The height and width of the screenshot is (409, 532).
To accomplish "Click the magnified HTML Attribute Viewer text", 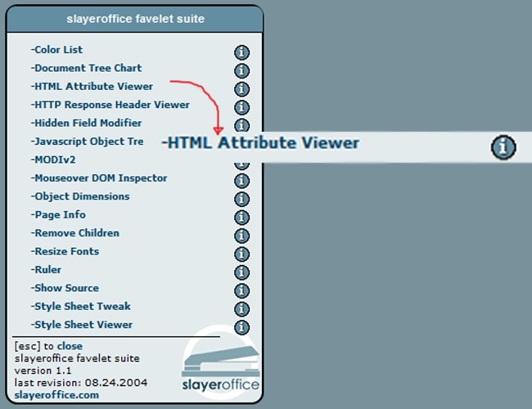I will [x=260, y=143].
